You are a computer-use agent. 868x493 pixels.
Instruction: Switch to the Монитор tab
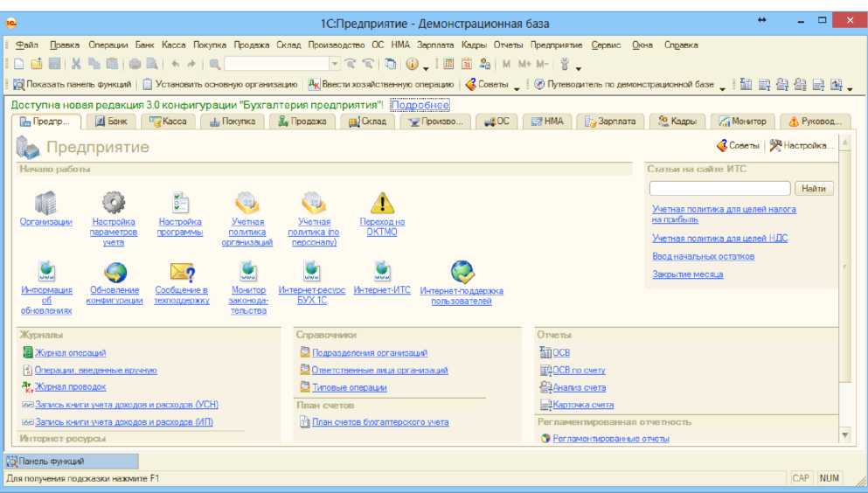743,122
